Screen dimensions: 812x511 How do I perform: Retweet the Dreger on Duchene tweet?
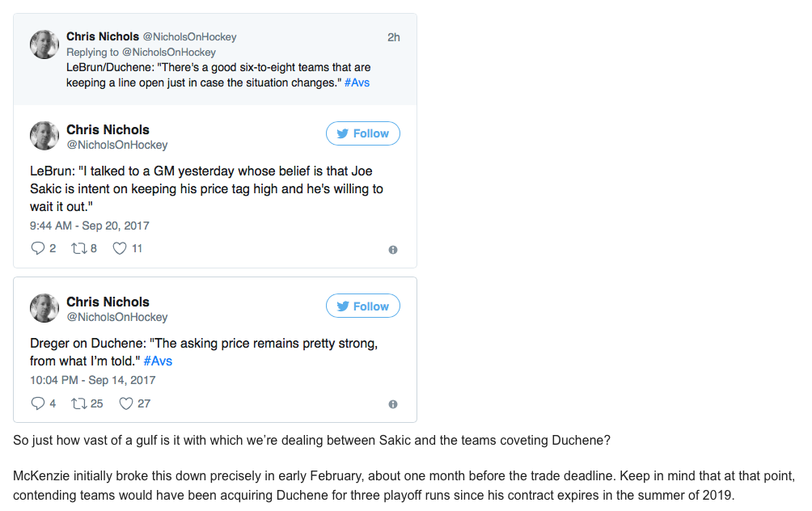tap(79, 403)
